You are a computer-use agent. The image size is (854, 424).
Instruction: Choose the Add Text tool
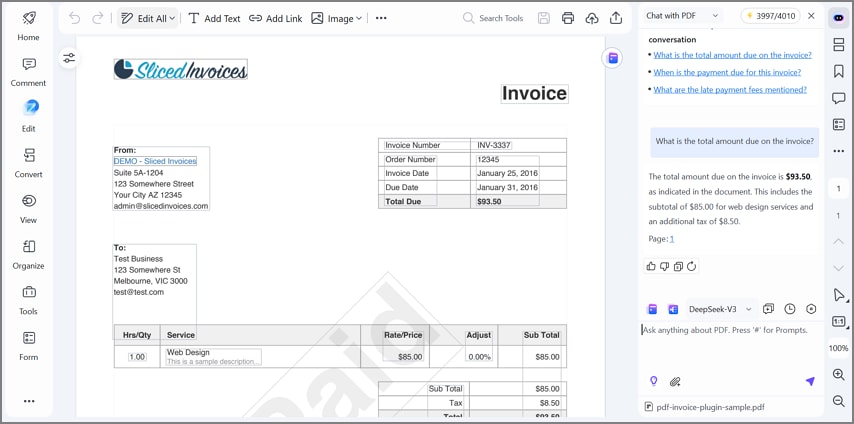(x=214, y=18)
